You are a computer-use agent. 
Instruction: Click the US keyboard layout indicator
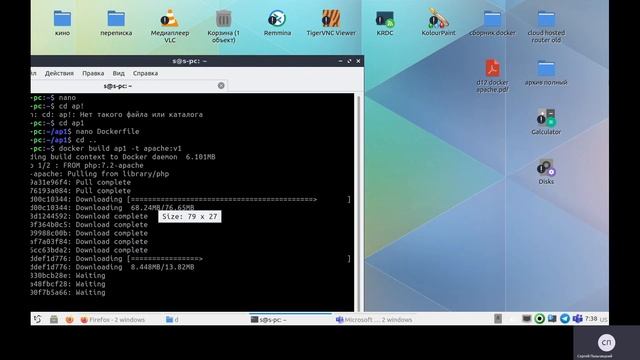point(604,319)
